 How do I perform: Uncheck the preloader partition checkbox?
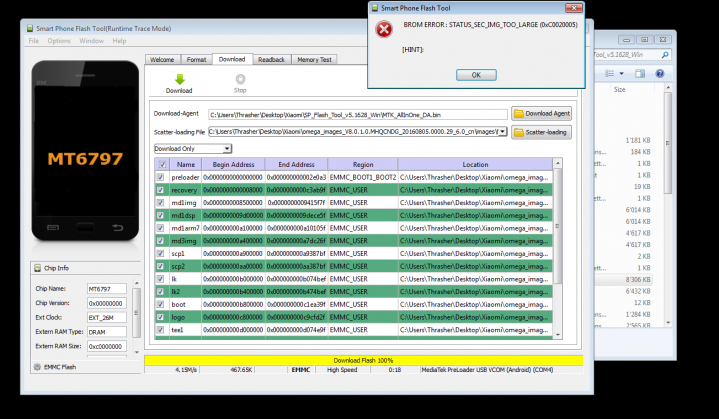coord(161,176)
